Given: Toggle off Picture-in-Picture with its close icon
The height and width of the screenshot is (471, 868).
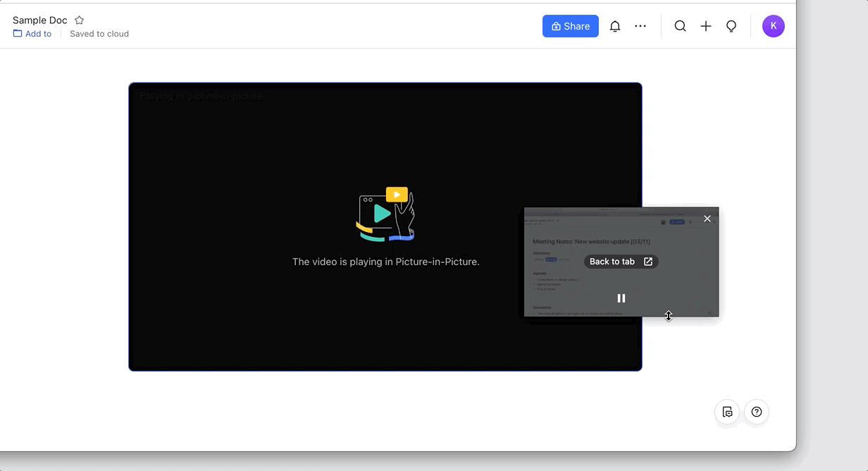Looking at the screenshot, I should (x=707, y=219).
